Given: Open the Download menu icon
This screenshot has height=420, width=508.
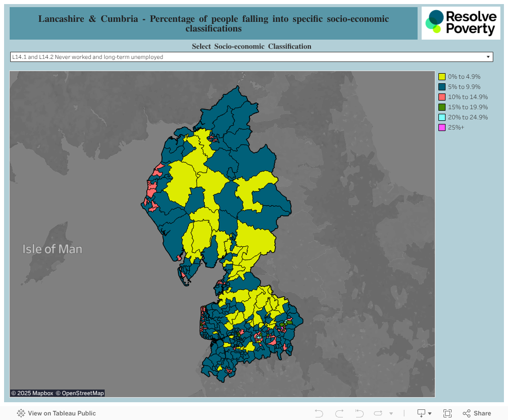Looking at the screenshot, I should click(x=424, y=413).
